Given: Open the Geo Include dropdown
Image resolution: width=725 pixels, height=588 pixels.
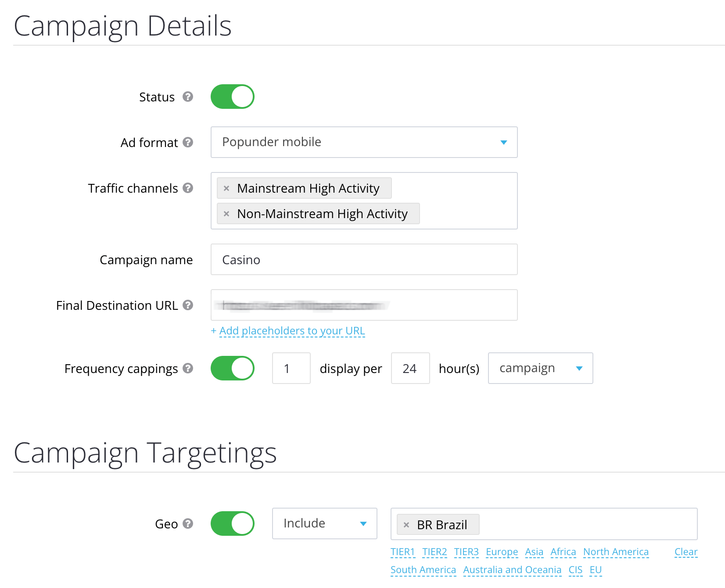Looking at the screenshot, I should 324,523.
